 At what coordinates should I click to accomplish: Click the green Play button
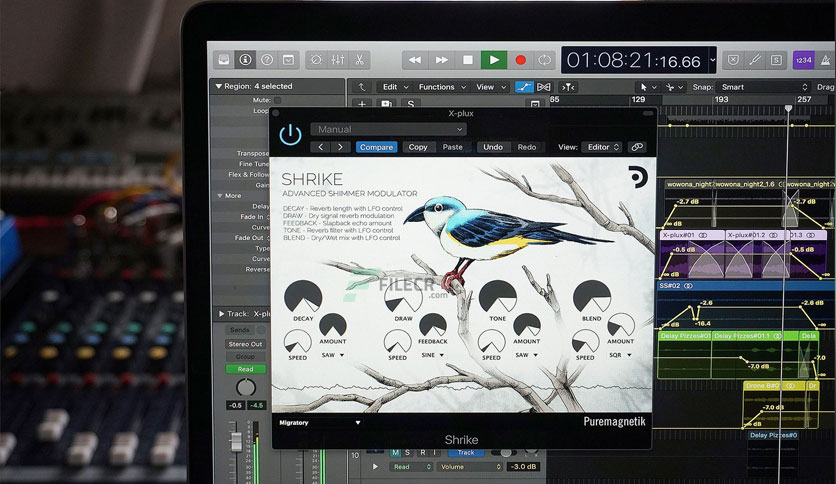[x=494, y=60]
